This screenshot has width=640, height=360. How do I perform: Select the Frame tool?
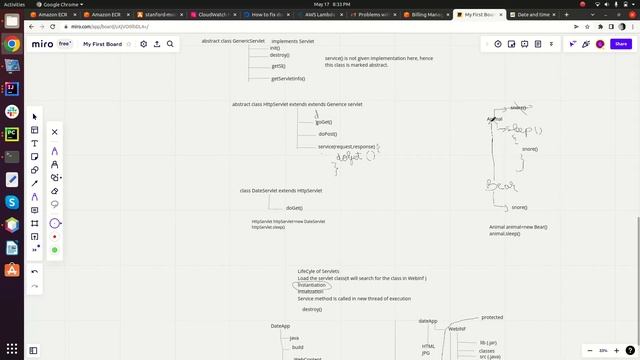(x=35, y=223)
